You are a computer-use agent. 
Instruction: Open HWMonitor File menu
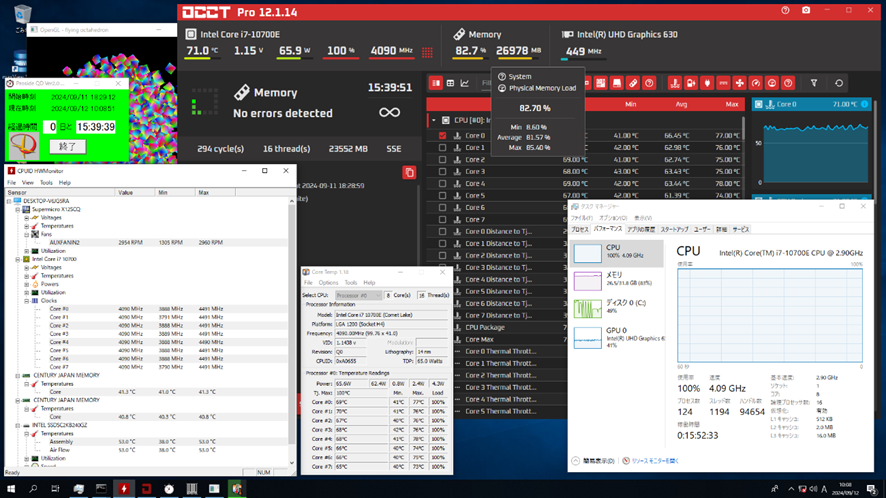click(11, 183)
